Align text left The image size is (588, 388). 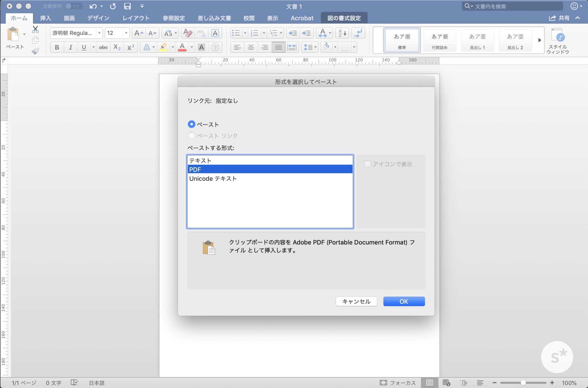pos(237,47)
